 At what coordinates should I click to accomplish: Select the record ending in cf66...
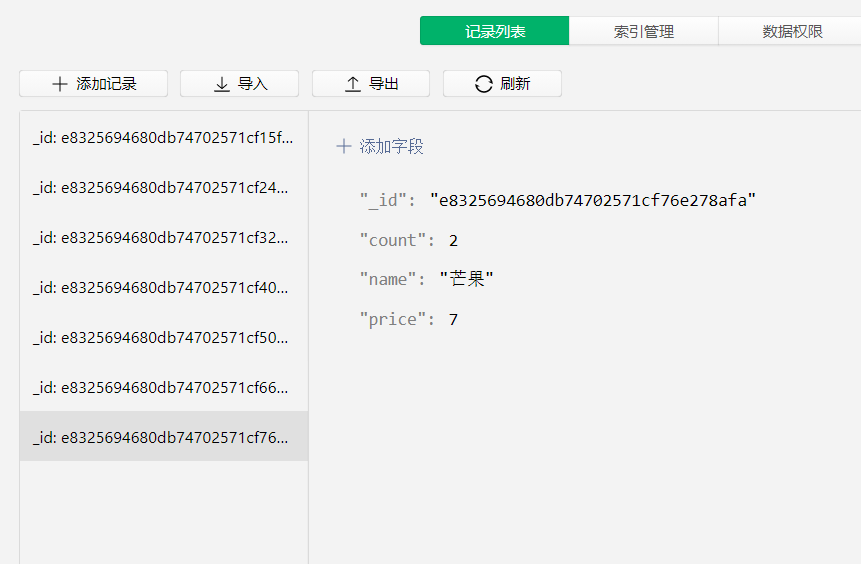tap(164, 387)
